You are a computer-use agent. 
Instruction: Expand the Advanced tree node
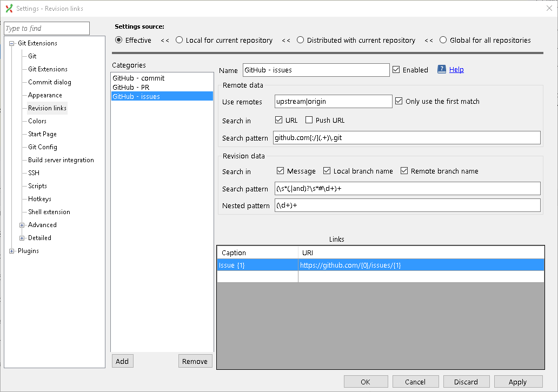[x=22, y=225]
